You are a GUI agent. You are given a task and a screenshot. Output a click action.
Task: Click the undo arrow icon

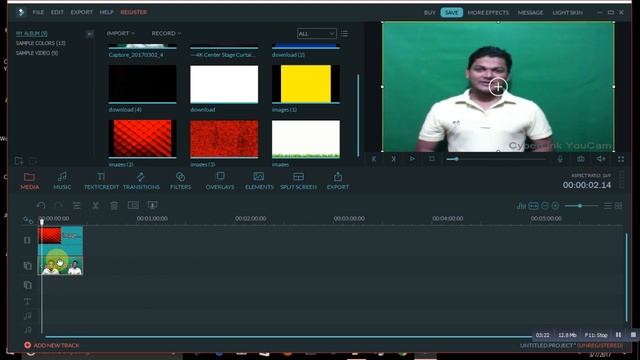click(41, 205)
